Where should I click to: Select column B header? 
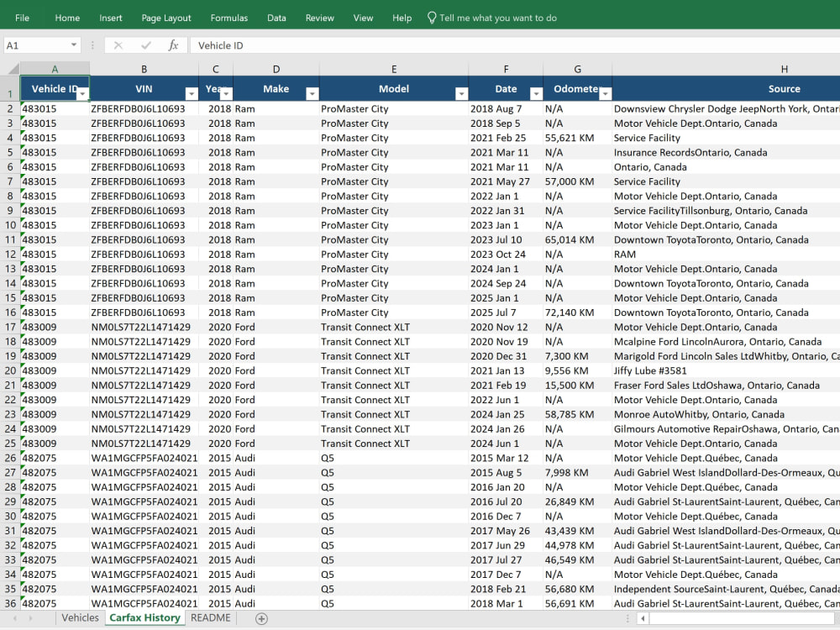click(x=144, y=69)
